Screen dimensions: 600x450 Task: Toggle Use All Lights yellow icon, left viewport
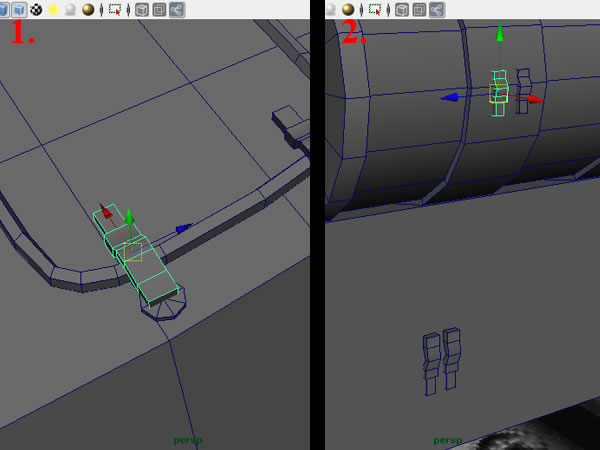[54, 10]
